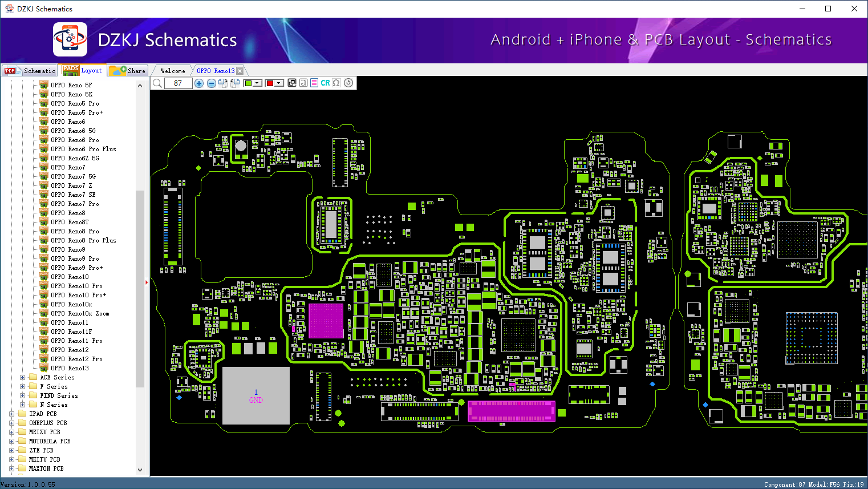This screenshot has height=489, width=868.
Task: Select the OPPO Reno13 document tab
Action: [216, 71]
